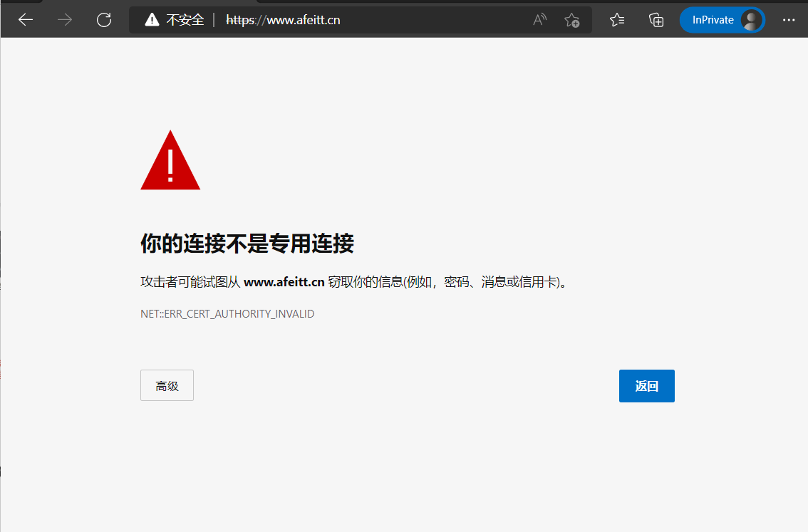Click the blue 返回 return button
This screenshot has width=808, height=532.
point(646,385)
